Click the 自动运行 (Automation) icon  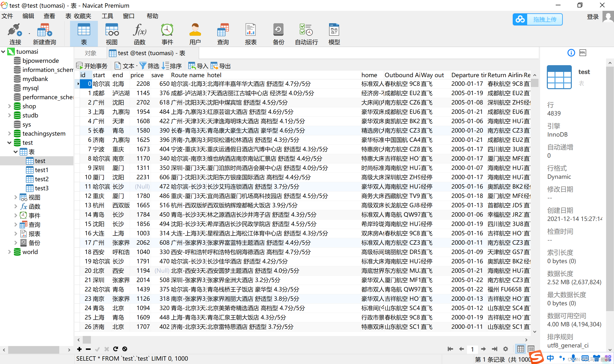pos(306,34)
